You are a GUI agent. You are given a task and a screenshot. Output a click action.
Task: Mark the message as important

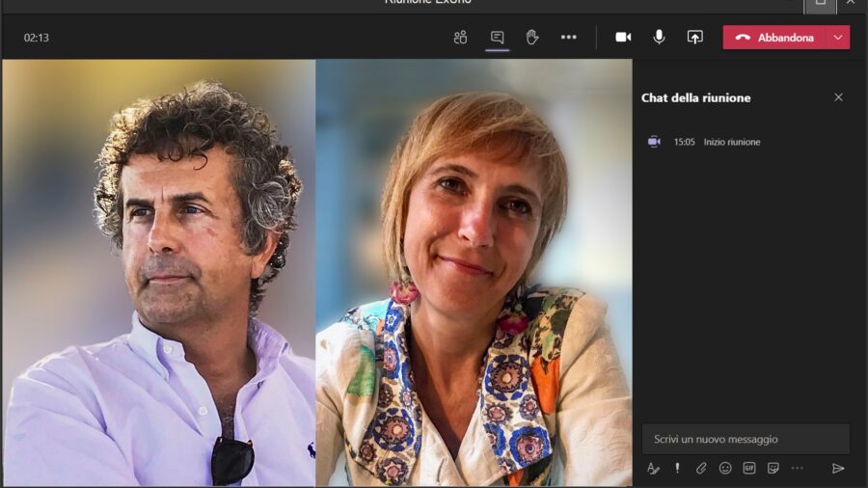pyautogui.click(x=677, y=468)
